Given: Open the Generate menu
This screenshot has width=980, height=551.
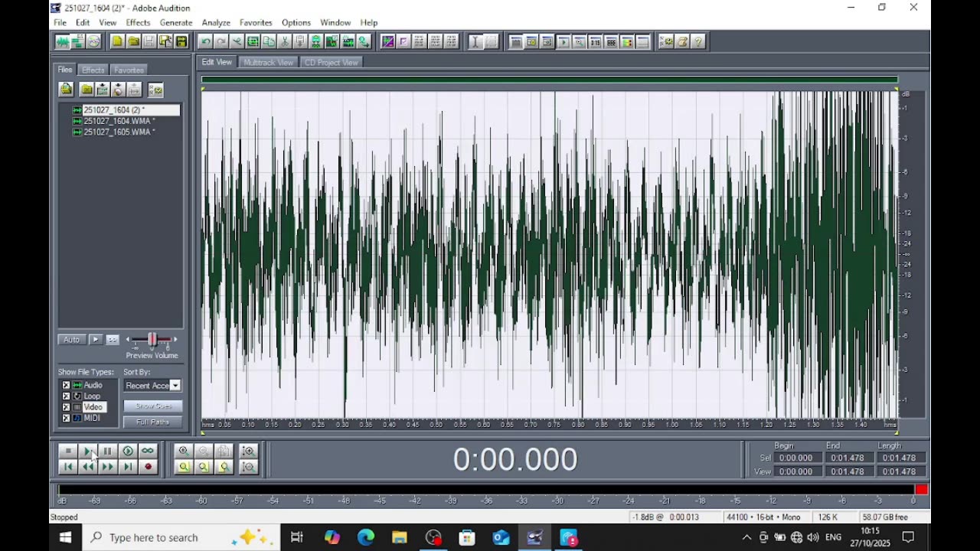Looking at the screenshot, I should pyautogui.click(x=176, y=23).
